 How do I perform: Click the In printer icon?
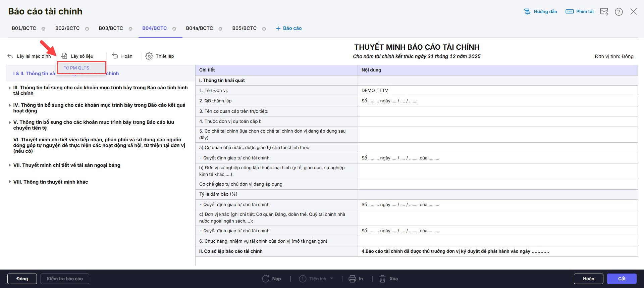(x=352, y=279)
